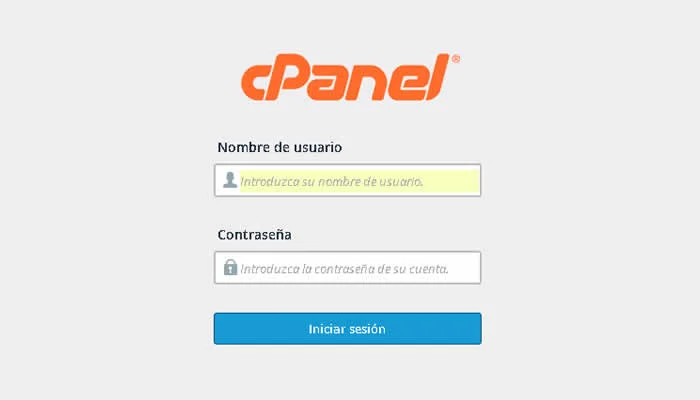Place cursor in the username text box
Viewport: 700px width, 400px height.
pos(348,180)
